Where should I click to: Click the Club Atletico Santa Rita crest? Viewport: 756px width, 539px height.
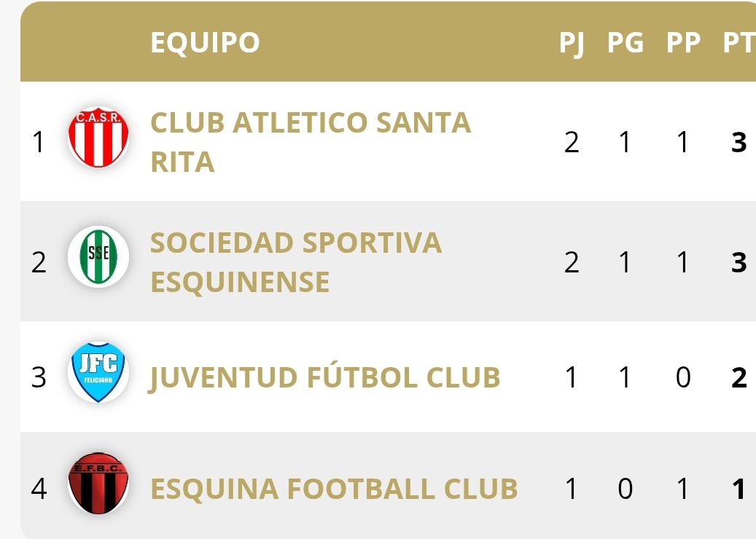coord(98,136)
